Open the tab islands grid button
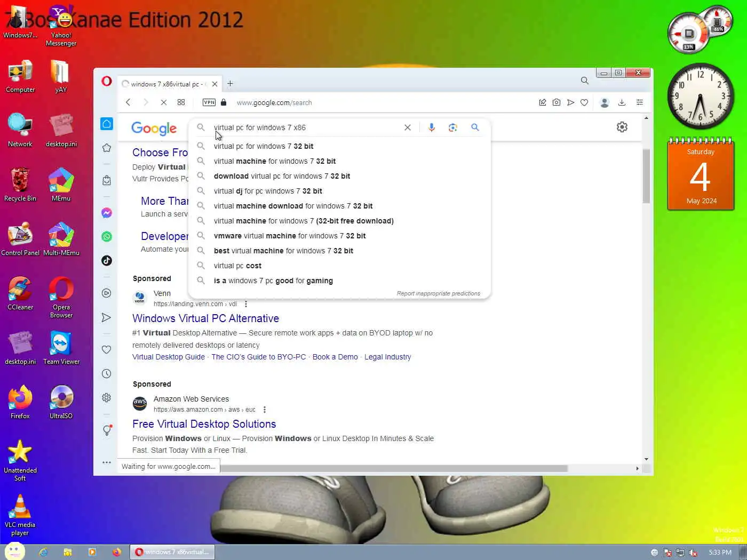This screenshot has width=747, height=560. point(181,102)
